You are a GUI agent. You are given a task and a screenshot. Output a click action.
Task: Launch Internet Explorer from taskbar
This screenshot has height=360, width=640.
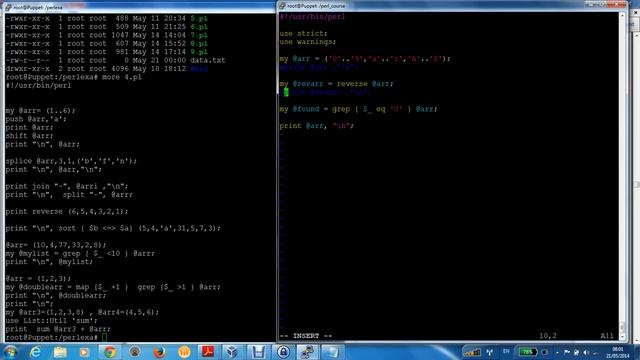click(x=35, y=352)
